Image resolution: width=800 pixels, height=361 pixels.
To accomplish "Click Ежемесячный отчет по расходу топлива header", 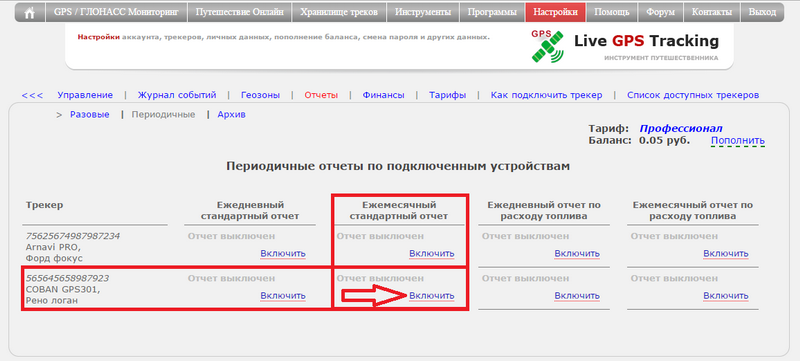I will point(693,211).
